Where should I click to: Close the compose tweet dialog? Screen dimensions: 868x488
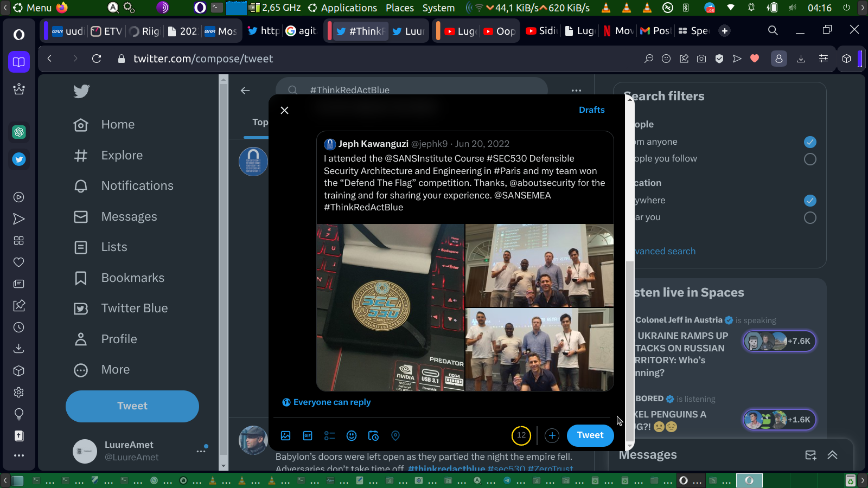[x=284, y=110]
